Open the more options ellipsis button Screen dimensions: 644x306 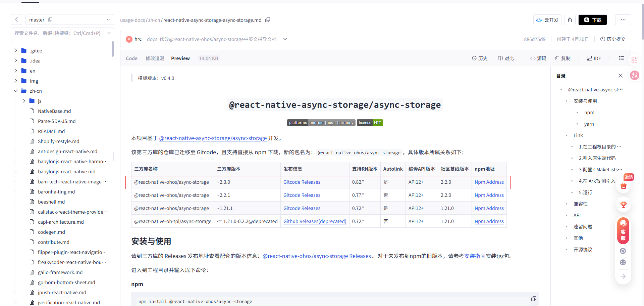[x=623, y=20]
